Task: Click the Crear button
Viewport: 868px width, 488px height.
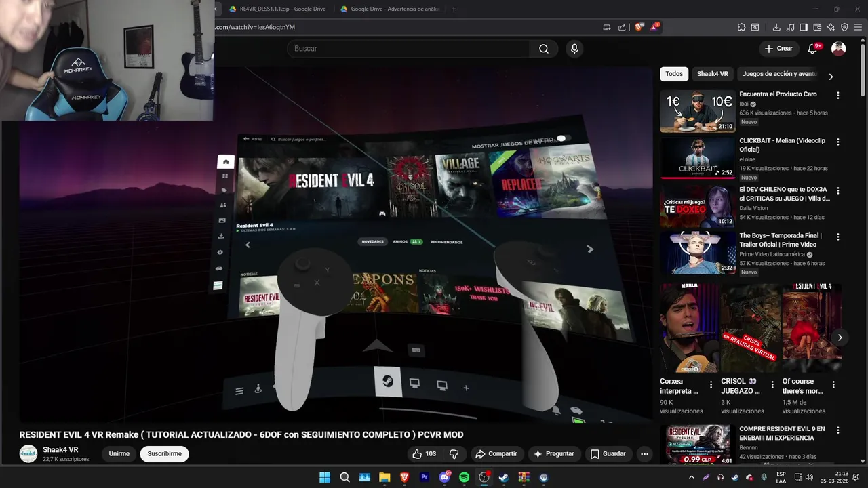Action: click(778, 49)
